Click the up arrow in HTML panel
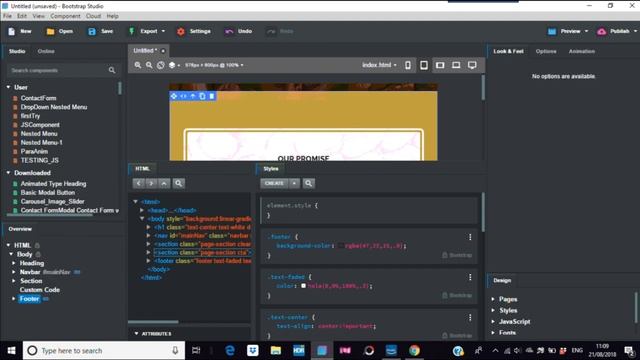The image size is (640, 360). [x=164, y=183]
